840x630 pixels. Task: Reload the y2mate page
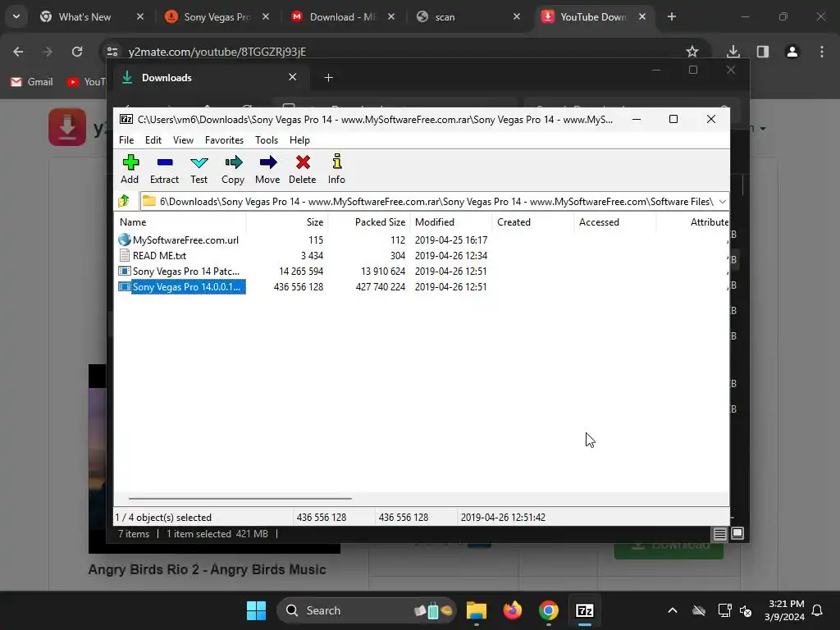(77, 52)
